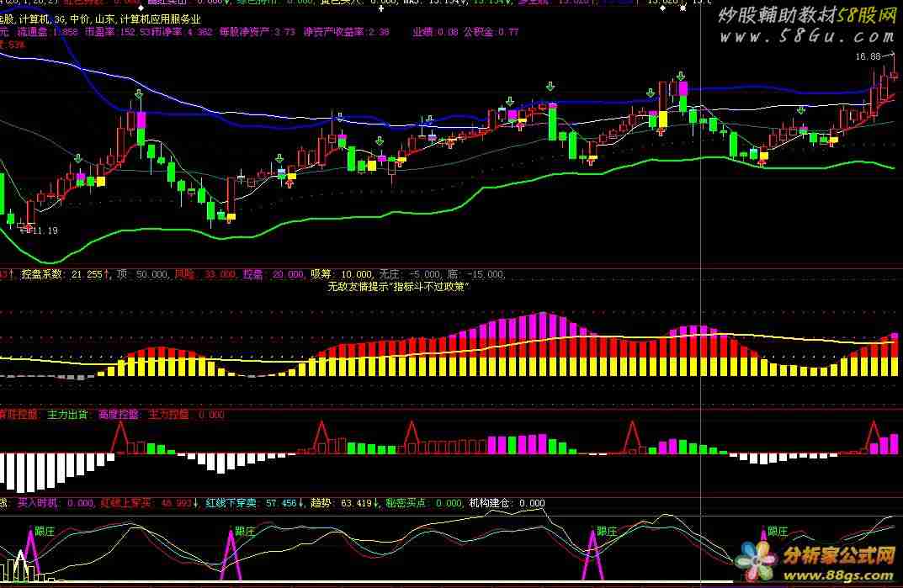Click the 吸筹 10.000 value
This screenshot has width=903, height=588.
pyautogui.click(x=342, y=275)
